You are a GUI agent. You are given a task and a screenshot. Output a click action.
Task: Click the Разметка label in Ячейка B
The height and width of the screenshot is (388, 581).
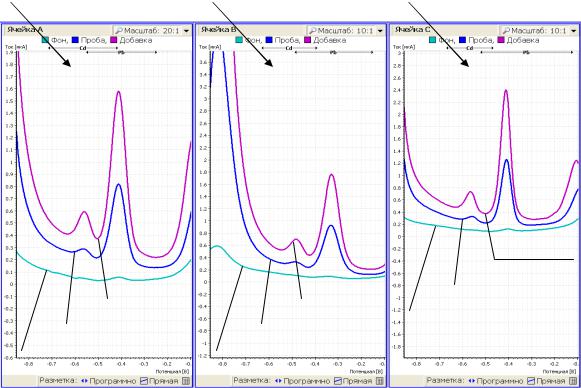click(252, 381)
